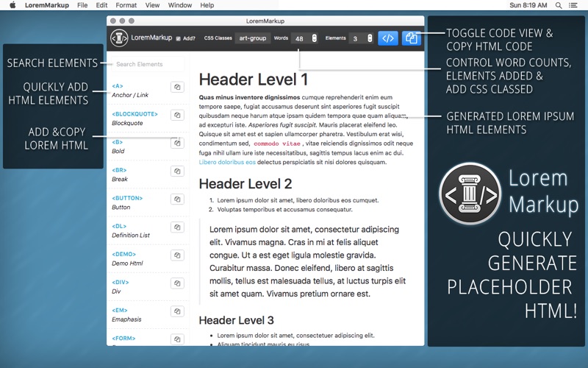Open the Window menu
The width and height of the screenshot is (588, 368).
179,5
